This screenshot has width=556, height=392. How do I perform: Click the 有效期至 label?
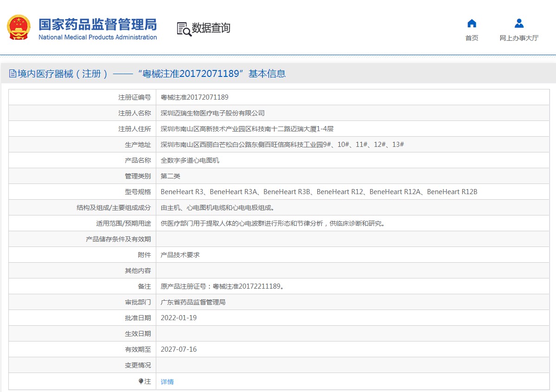(138, 349)
